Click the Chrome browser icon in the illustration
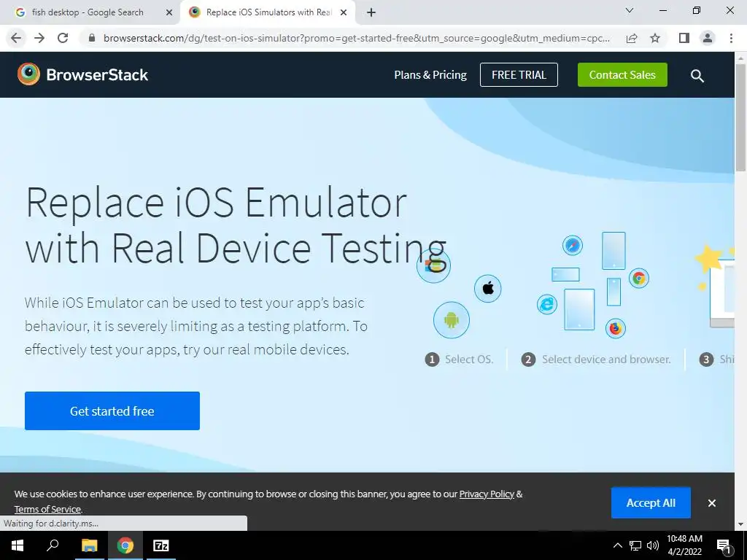 tap(639, 278)
